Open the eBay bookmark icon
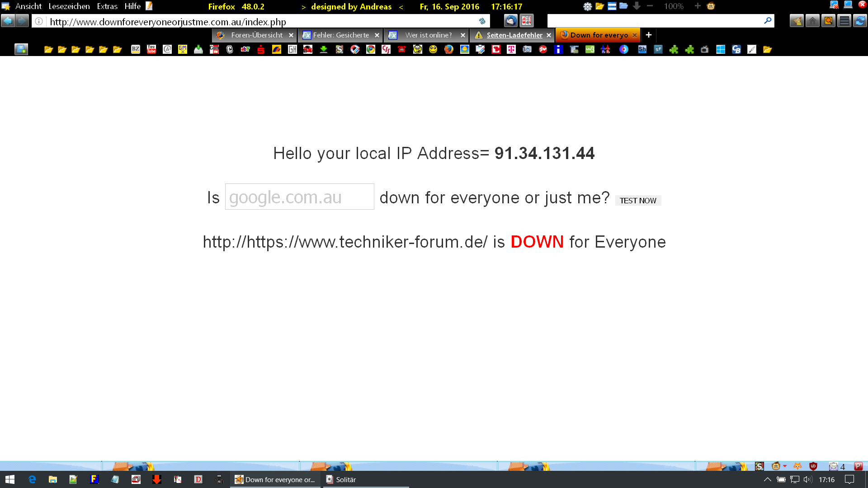Image resolution: width=868 pixels, height=488 pixels. click(x=245, y=49)
